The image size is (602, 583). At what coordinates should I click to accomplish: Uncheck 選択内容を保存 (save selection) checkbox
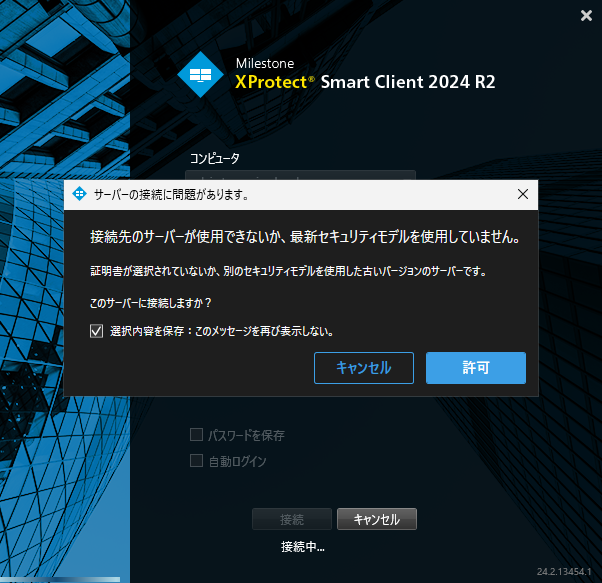tap(96, 331)
